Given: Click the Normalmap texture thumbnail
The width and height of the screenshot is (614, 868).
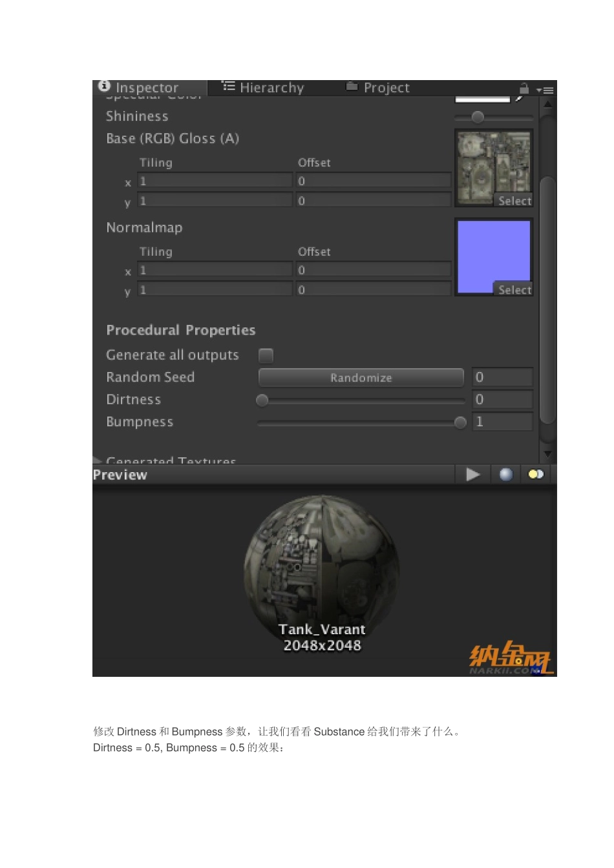Looking at the screenshot, I should click(494, 256).
